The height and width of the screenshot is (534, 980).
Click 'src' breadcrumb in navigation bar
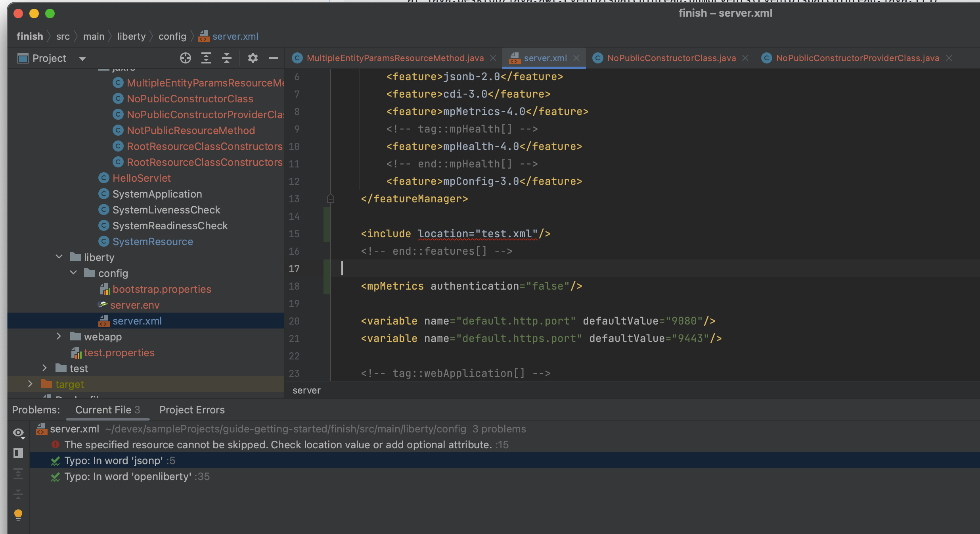[63, 36]
